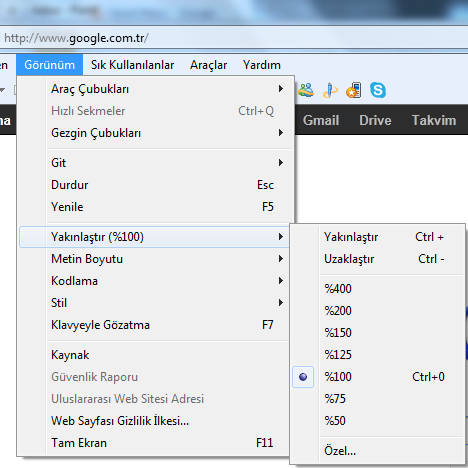Set zoom level to %150
Screen dimensions: 468x468
click(x=378, y=333)
